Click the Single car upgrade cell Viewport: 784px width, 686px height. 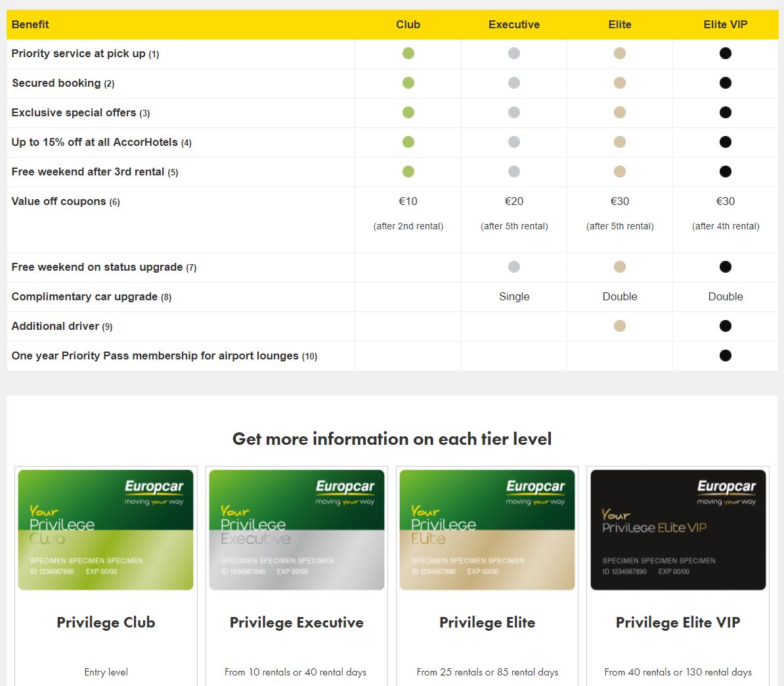tap(514, 297)
